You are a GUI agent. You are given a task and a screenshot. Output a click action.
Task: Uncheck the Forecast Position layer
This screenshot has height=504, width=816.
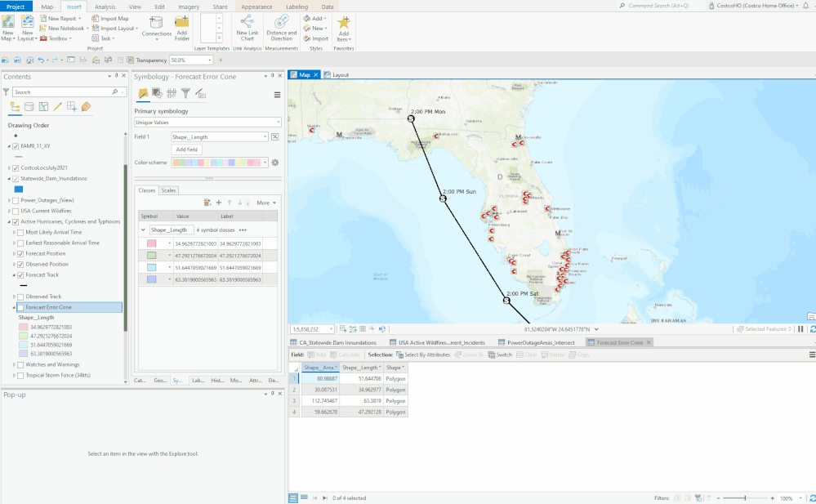pyautogui.click(x=21, y=253)
